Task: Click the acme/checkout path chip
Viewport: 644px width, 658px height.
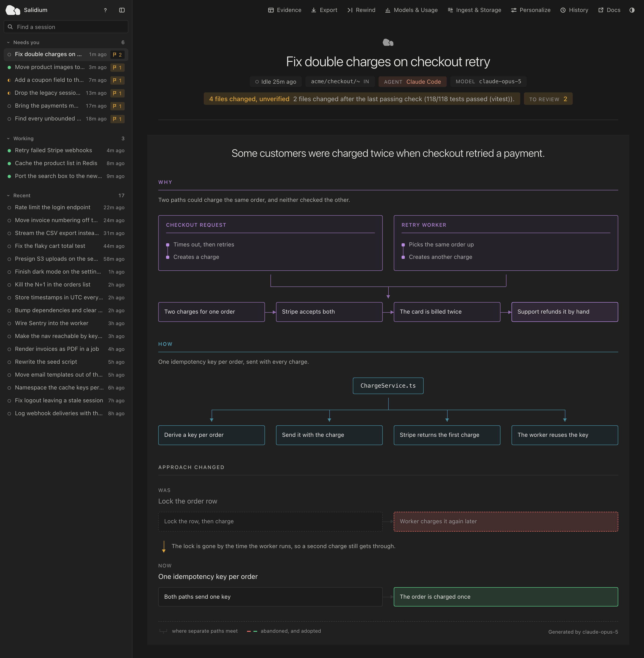Action: 340,81
